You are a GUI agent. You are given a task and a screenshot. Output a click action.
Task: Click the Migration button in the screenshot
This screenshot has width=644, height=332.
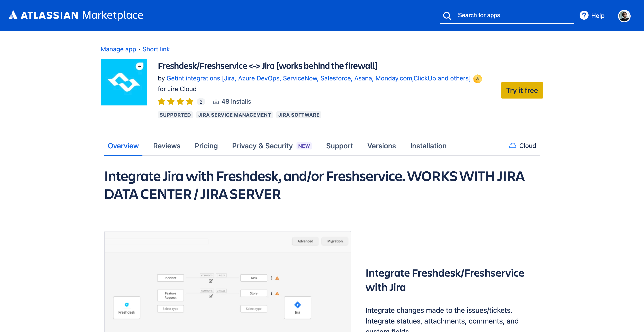335,241
